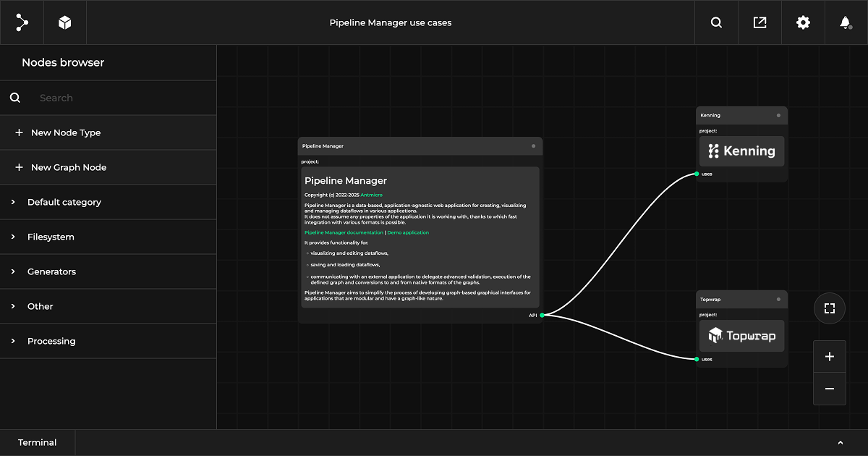The height and width of the screenshot is (456, 868).
Task: Click the Topwrap uses input port
Action: [697, 359]
